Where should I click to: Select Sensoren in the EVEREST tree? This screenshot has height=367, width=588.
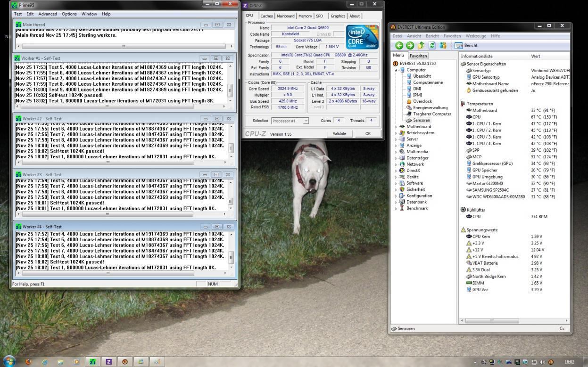point(422,120)
